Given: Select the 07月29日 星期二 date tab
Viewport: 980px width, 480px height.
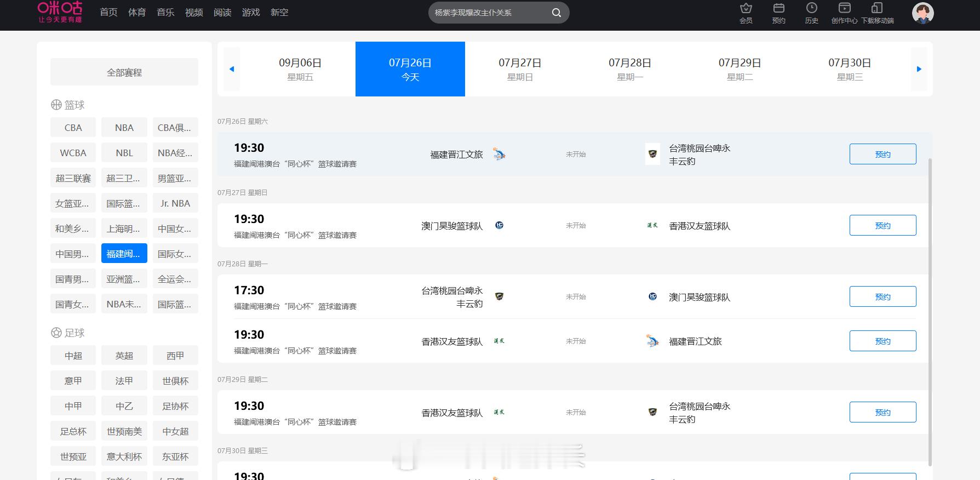Looking at the screenshot, I should (x=740, y=69).
